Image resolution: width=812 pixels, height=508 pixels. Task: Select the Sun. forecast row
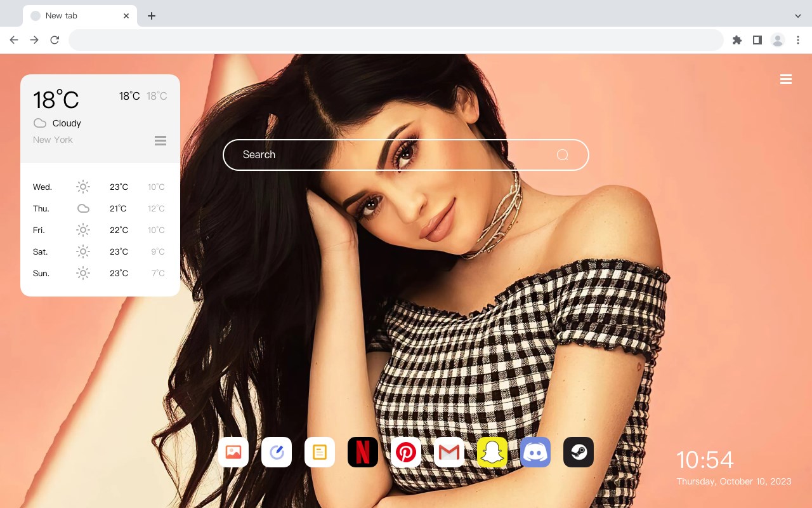tap(100, 273)
